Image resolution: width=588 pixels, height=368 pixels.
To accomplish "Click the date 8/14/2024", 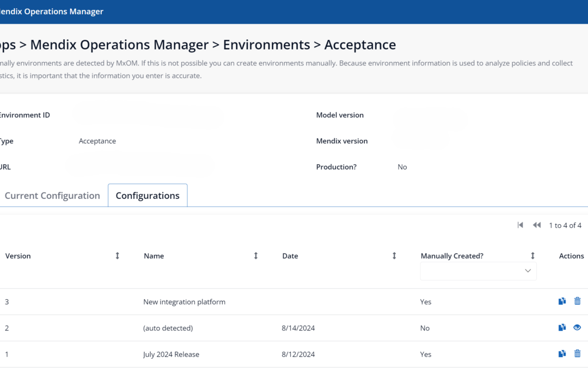I will coord(298,328).
